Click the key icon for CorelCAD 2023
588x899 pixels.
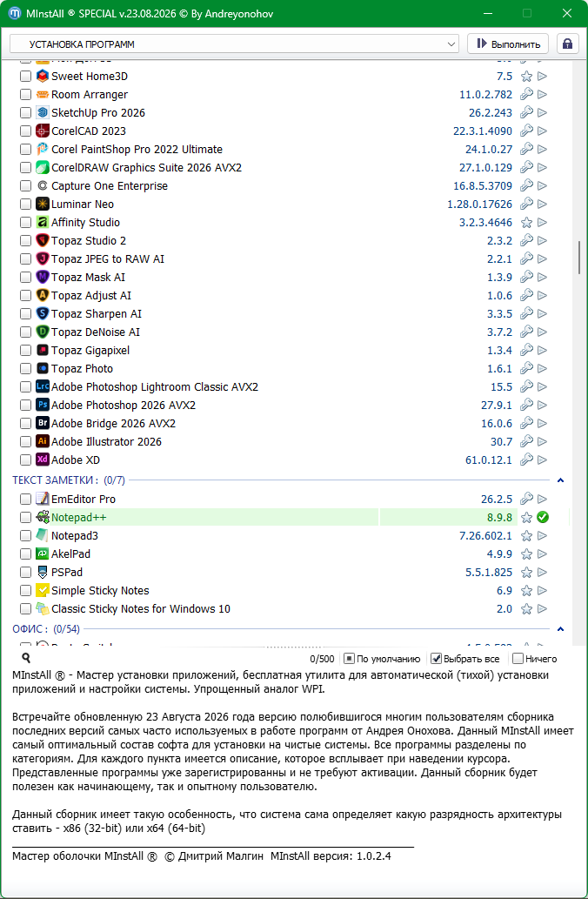[526, 131]
